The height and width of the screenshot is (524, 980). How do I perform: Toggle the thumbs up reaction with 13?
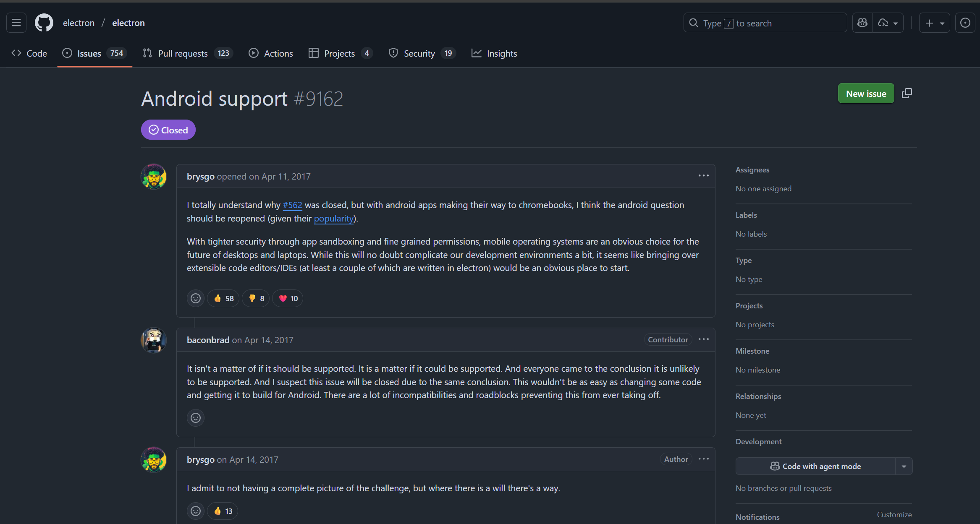click(223, 511)
